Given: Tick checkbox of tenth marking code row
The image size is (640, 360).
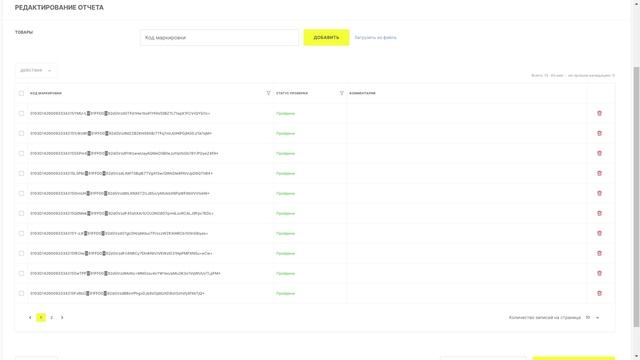Looking at the screenshot, I should [x=21, y=293].
